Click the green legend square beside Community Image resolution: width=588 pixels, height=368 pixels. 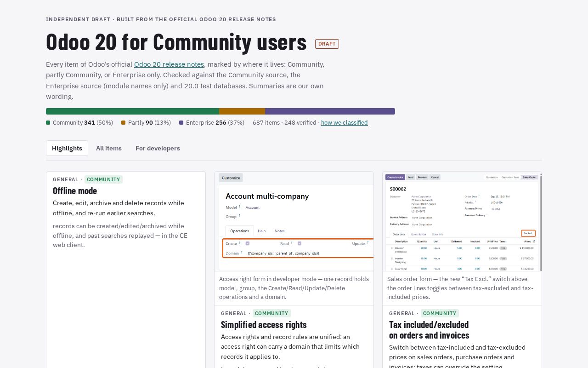click(48, 123)
